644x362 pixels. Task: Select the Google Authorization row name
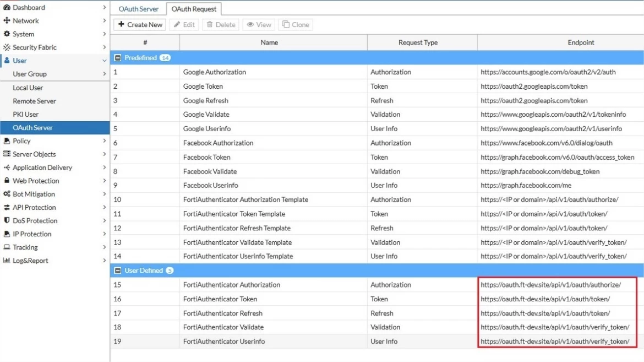[x=215, y=72]
